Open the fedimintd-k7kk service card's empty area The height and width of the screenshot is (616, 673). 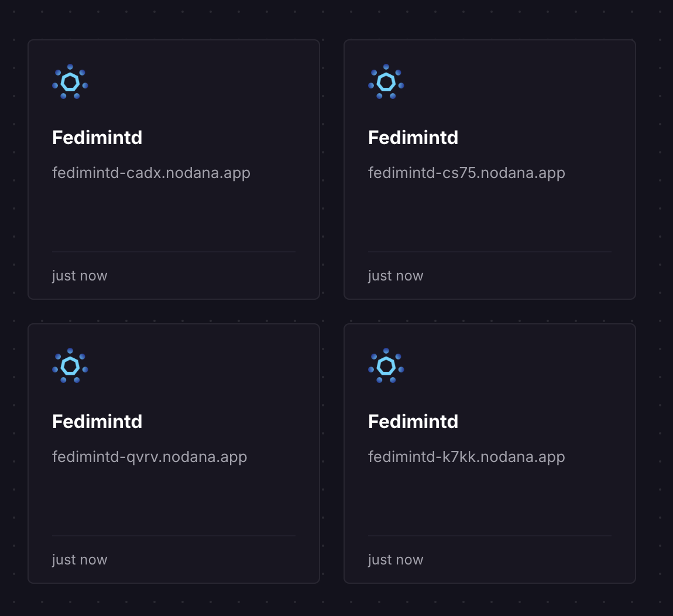490,498
